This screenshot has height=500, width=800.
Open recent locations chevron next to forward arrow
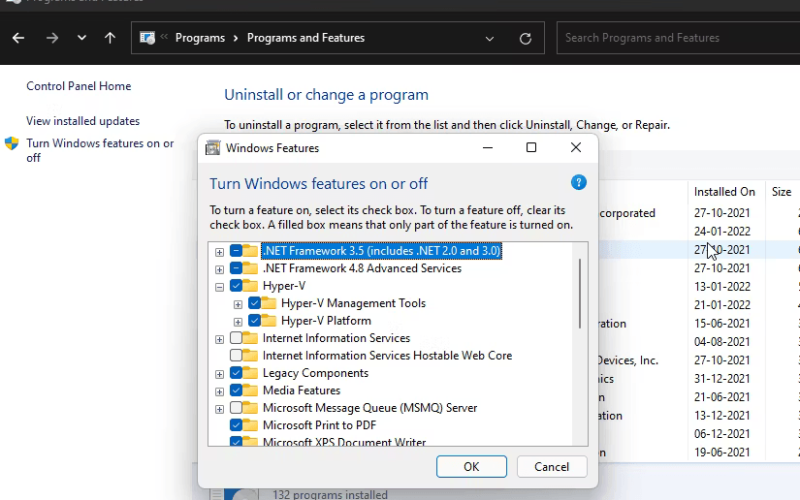click(82, 38)
